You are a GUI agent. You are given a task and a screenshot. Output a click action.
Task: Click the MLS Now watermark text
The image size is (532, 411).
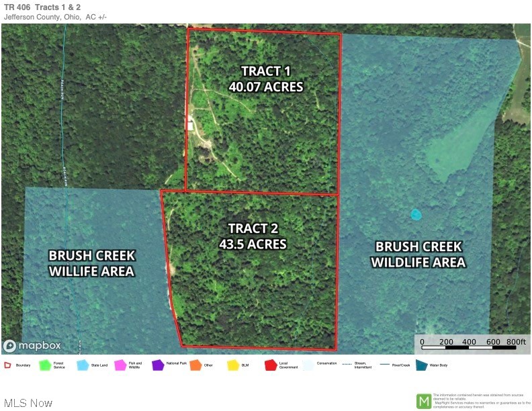tap(28, 403)
